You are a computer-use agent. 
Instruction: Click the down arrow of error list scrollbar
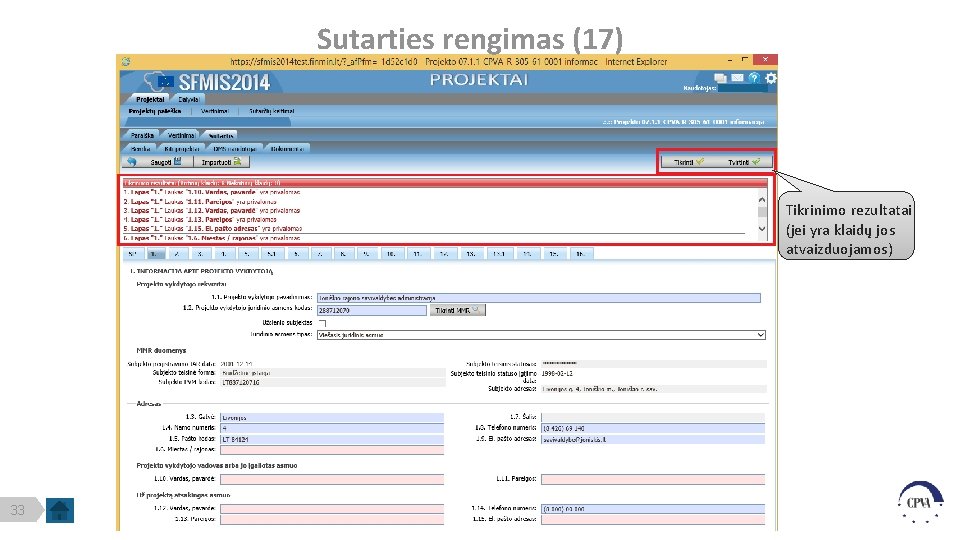tap(762, 228)
